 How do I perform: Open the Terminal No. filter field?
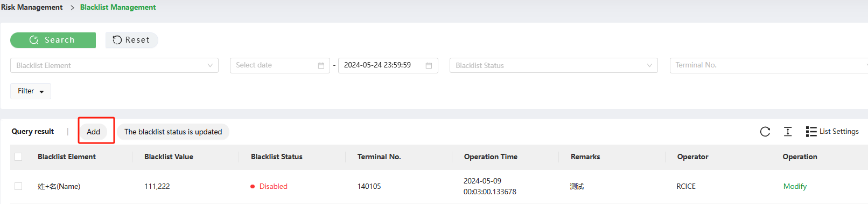(769, 65)
